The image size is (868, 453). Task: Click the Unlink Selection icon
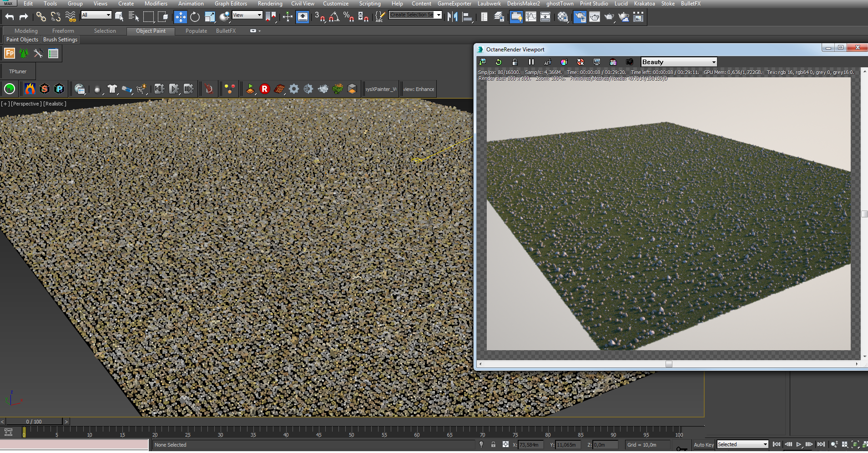56,17
